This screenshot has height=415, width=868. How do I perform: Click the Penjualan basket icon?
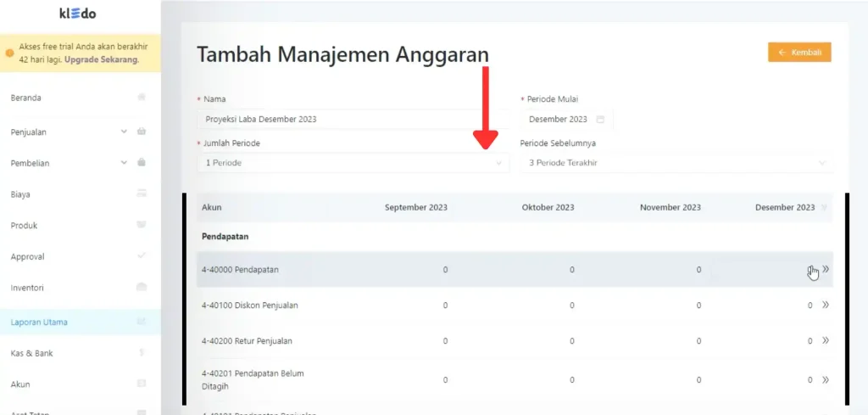tap(142, 132)
